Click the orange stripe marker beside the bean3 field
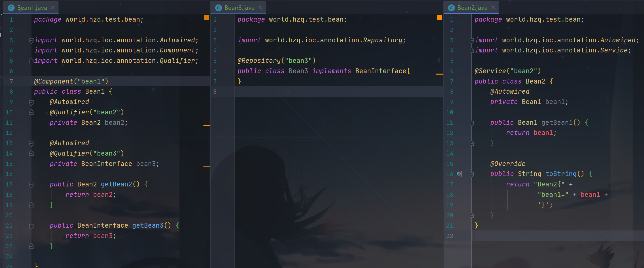The image size is (644, 268). point(207,166)
